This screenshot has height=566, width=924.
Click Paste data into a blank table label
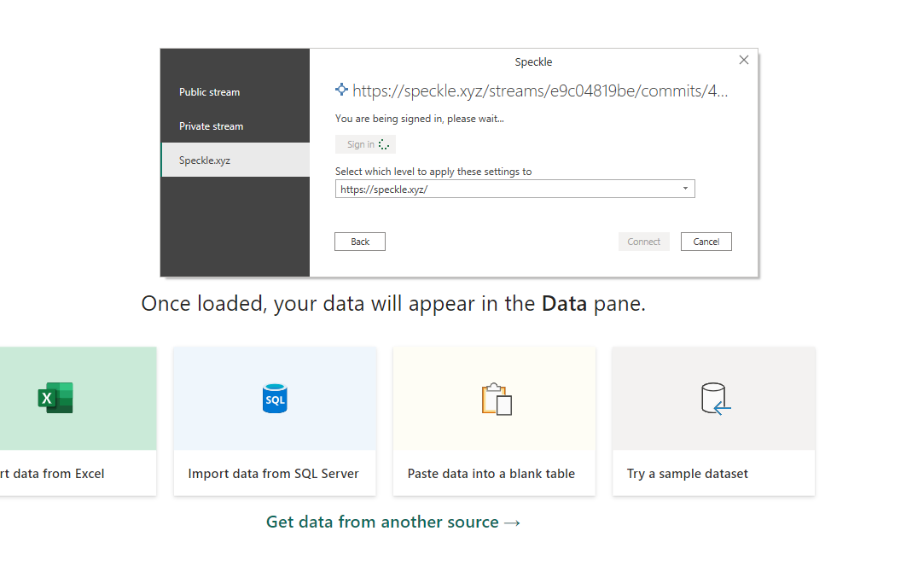491,474
